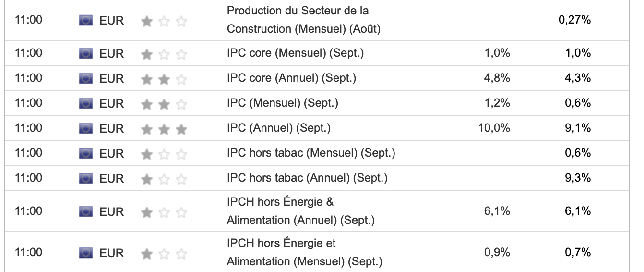Click EU flag beside IPC core (Mensuel)
The height and width of the screenshot is (272, 644).
coord(85,53)
